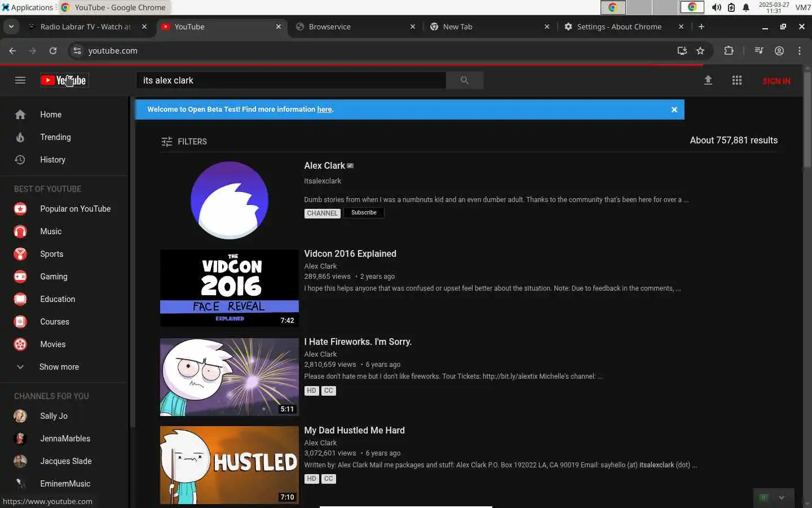812x508 pixels.
Task: Click the Gaming controller icon
Action: point(20,277)
